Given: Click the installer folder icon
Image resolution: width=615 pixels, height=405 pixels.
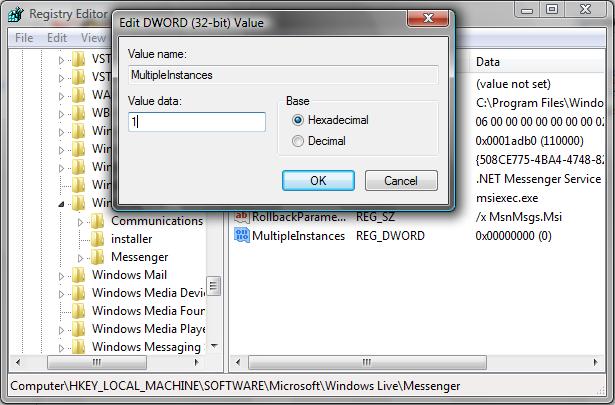Looking at the screenshot, I should pos(97,239).
